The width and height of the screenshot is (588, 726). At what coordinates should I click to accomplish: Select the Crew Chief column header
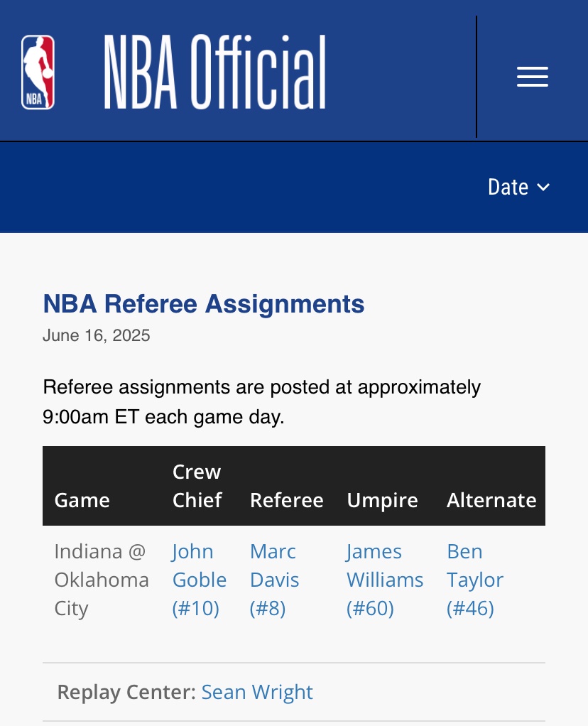coord(197,486)
